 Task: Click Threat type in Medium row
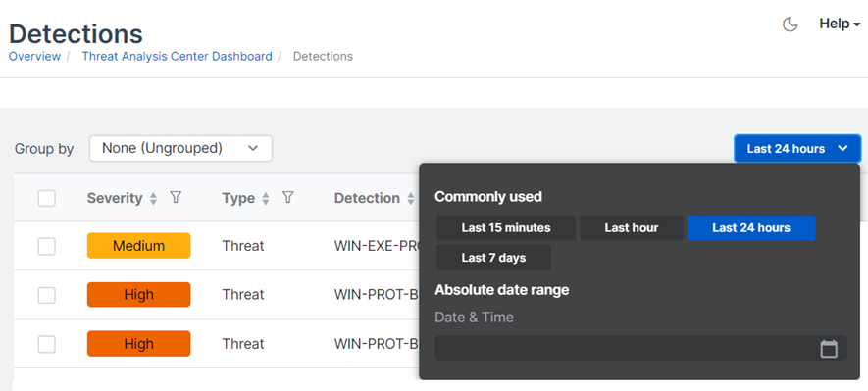coord(243,246)
